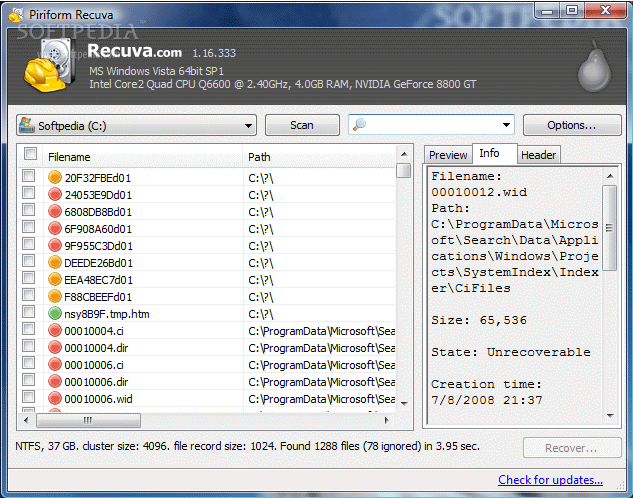The height and width of the screenshot is (498, 633).
Task: Click the file list scroll down arrow
Action: [x=404, y=403]
